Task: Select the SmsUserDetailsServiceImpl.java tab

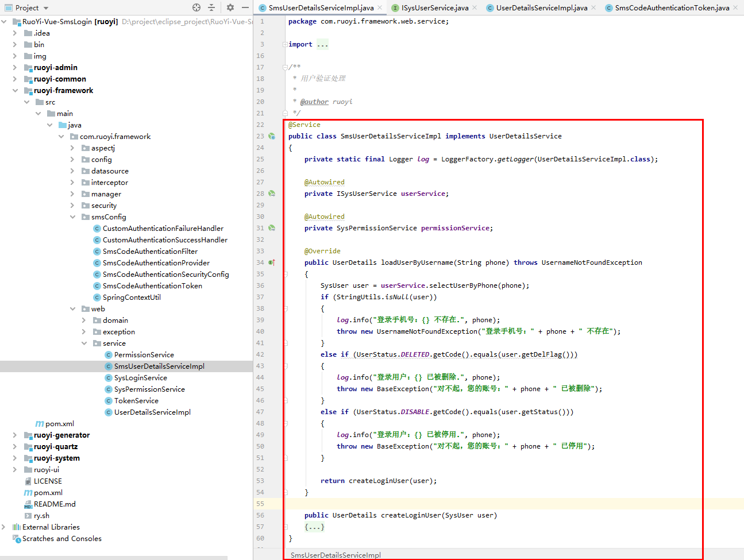Action: [321, 7]
